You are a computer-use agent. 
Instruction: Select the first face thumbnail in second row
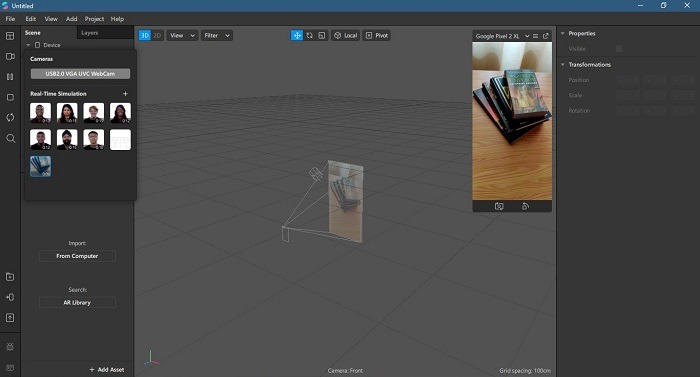click(41, 140)
